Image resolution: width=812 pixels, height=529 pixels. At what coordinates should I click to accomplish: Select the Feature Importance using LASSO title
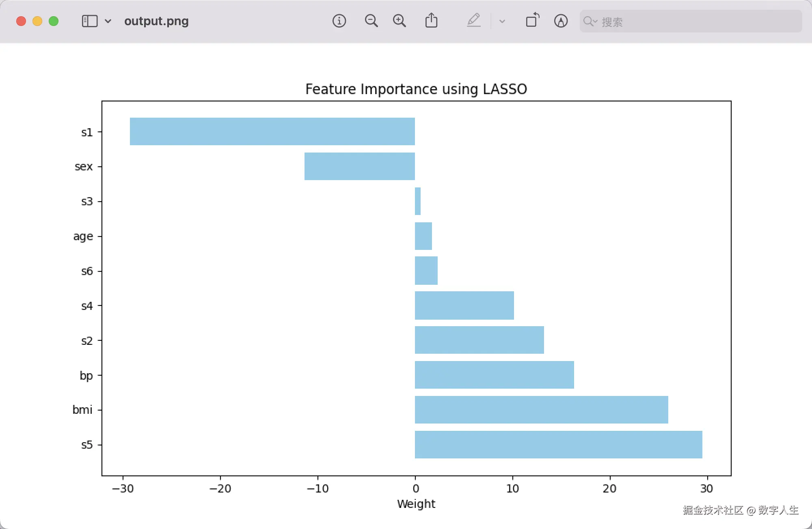tap(416, 89)
